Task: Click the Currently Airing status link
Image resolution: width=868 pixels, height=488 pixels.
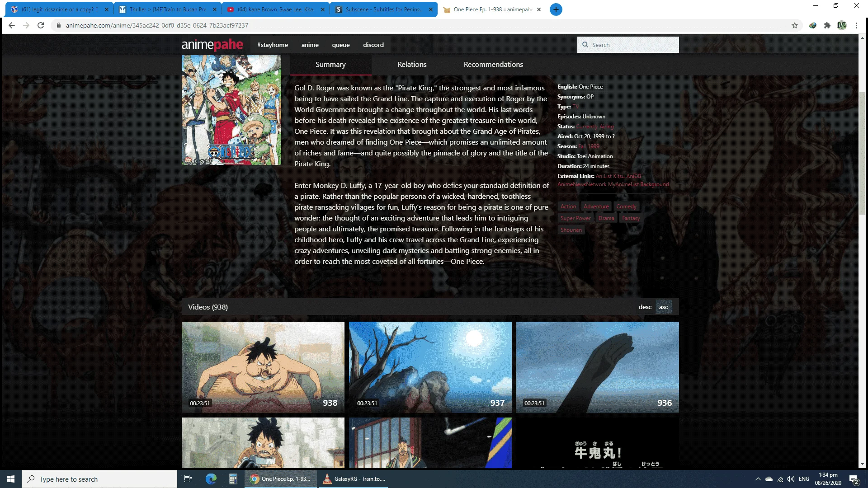Action: point(595,127)
